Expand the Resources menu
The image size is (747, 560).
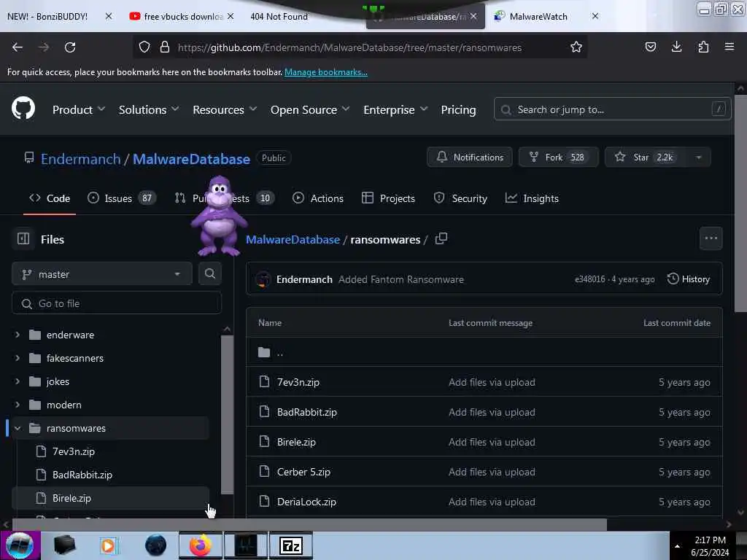click(225, 109)
